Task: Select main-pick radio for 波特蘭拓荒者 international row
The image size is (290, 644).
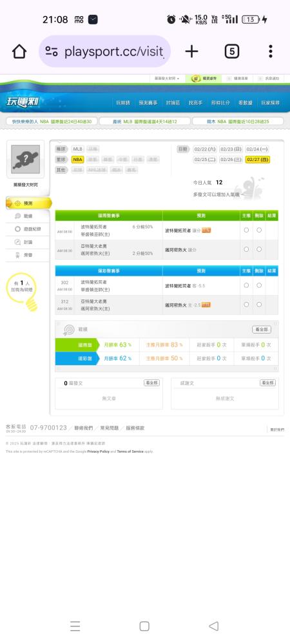Action: (246, 230)
